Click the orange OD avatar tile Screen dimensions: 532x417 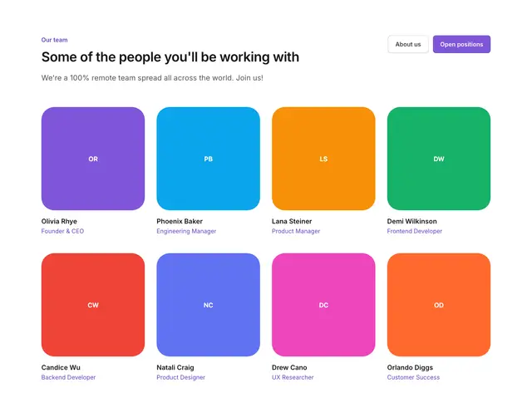[x=439, y=305]
